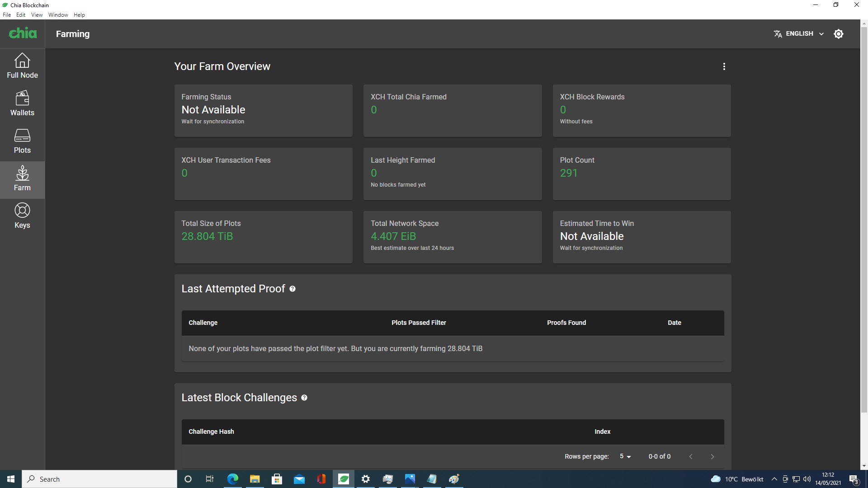868x488 pixels.
Task: Open the rows per page dropdown
Action: coord(625,456)
